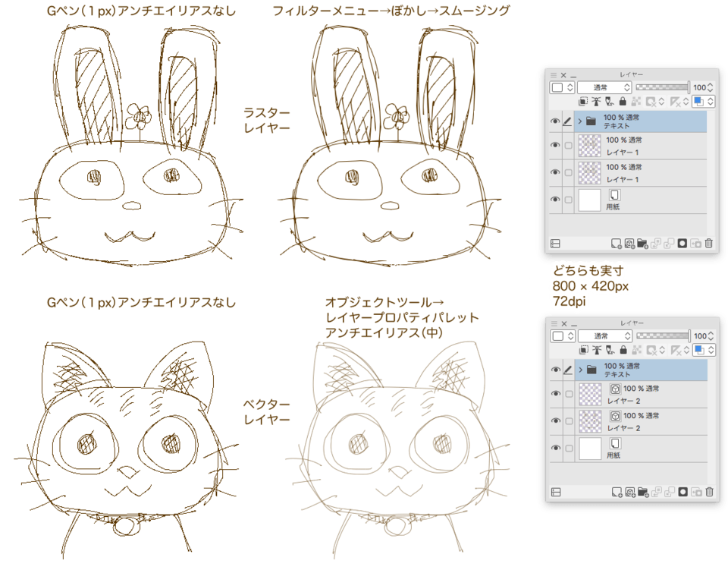Image resolution: width=728 pixels, height=570 pixels.
Task: Click create layer mask icon, レイヤー 1 panel
Action: pyautogui.click(x=682, y=244)
